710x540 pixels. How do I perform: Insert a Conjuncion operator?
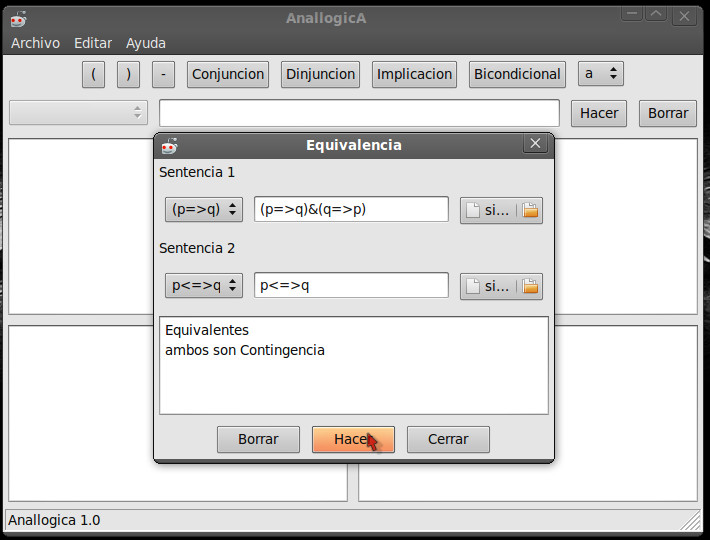228,74
